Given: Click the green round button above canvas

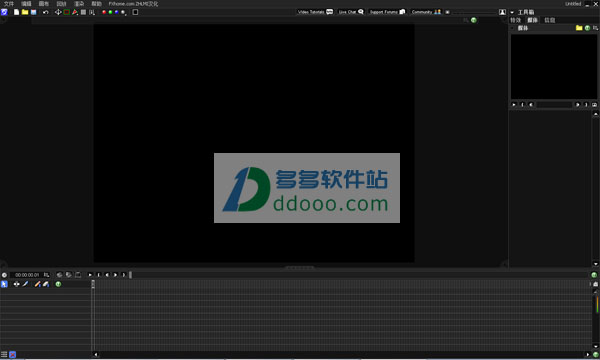Looking at the screenshot, I should 474,20.
